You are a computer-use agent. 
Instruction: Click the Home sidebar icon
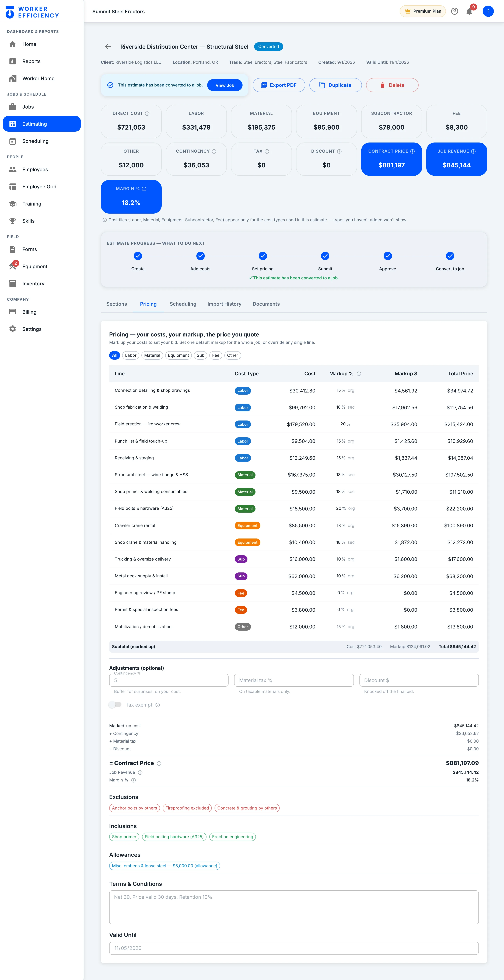(13, 44)
